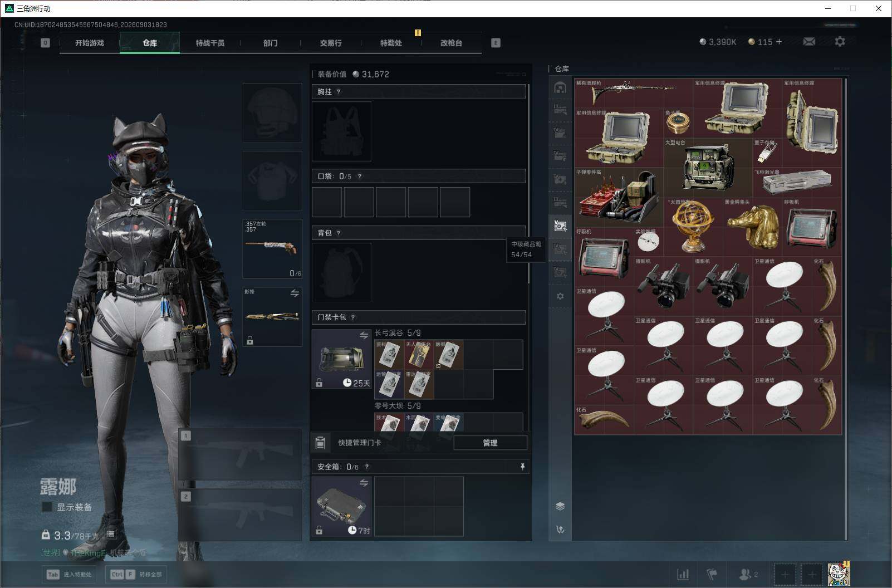Click the plus icon next to 115
892x588 pixels.
[x=778, y=42]
